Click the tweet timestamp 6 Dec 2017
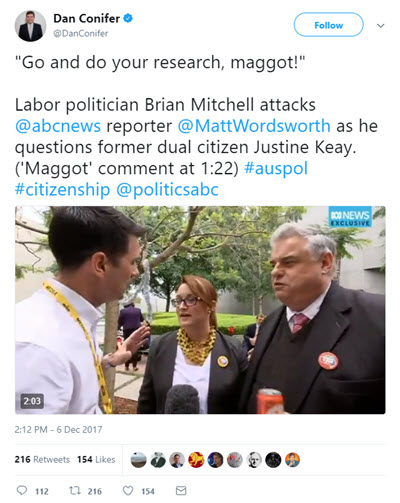 click(58, 429)
